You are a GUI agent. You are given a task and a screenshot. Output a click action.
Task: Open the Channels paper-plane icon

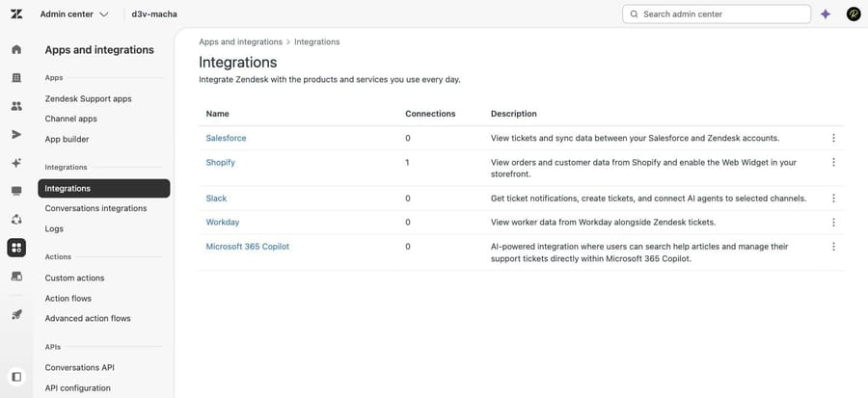click(x=16, y=134)
